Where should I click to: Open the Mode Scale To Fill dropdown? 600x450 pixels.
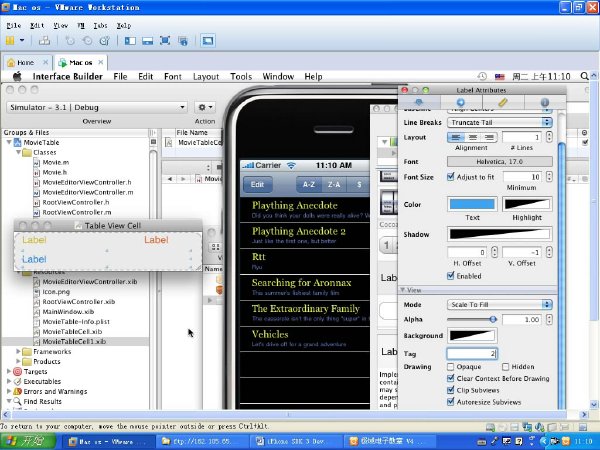pyautogui.click(x=499, y=305)
